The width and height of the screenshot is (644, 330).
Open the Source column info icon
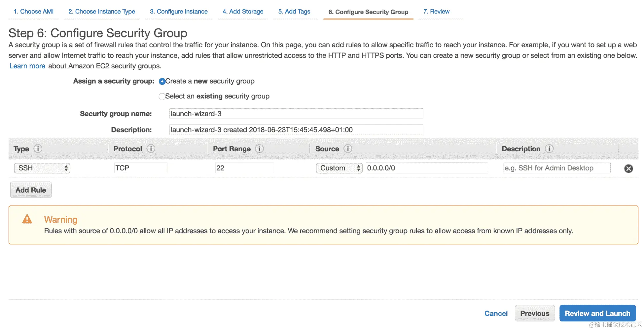348,149
